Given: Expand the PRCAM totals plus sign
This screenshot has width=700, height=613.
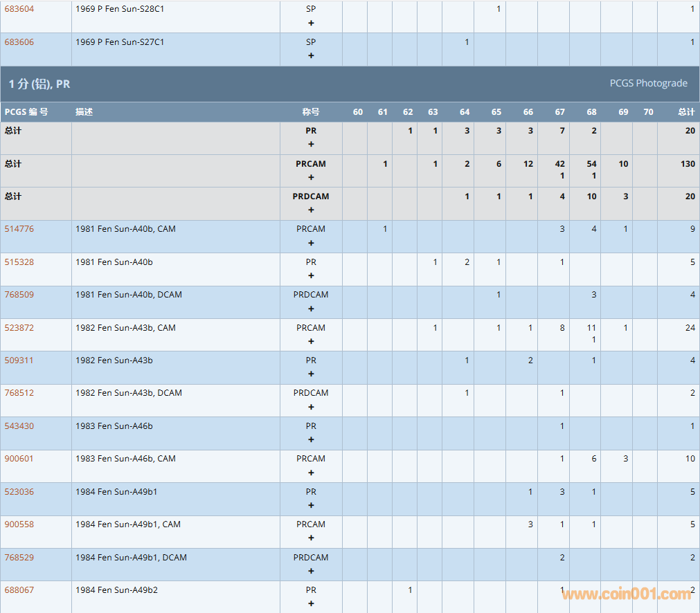Looking at the screenshot, I should 311,177.
